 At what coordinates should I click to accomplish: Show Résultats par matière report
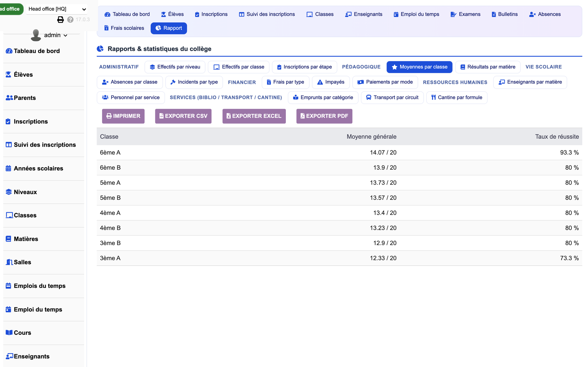pyautogui.click(x=488, y=67)
